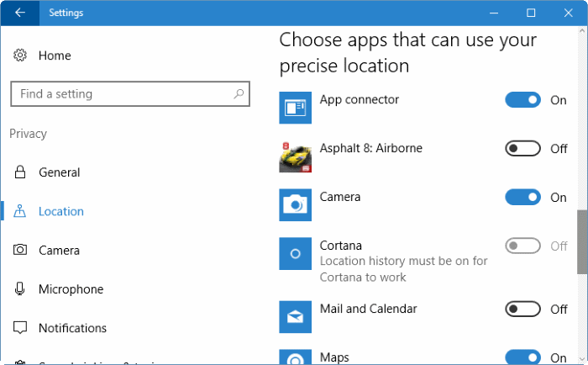Screen dimensions: 588x365
Task: Click the Maps app icon
Action: pyautogui.click(x=295, y=357)
